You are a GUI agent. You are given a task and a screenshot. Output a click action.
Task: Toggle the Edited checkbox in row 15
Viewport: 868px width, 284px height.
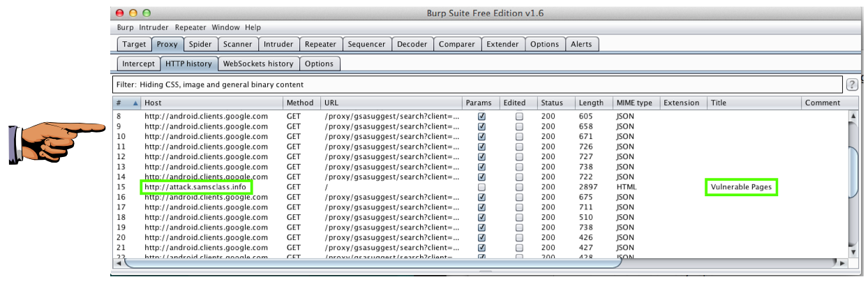coord(519,187)
